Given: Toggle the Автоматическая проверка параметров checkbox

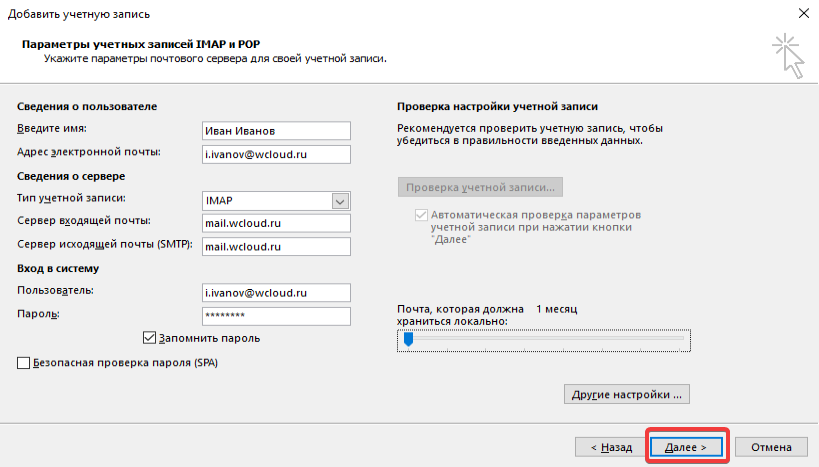Looking at the screenshot, I should point(420,215).
